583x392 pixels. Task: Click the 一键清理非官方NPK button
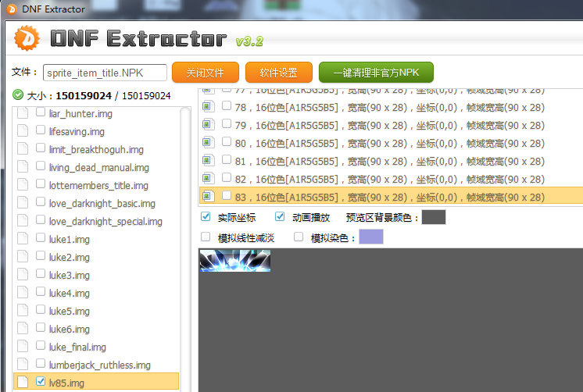point(376,72)
